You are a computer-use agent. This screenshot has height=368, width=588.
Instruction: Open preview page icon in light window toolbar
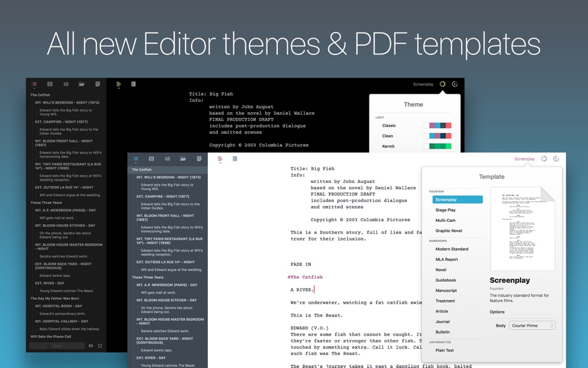click(x=235, y=159)
